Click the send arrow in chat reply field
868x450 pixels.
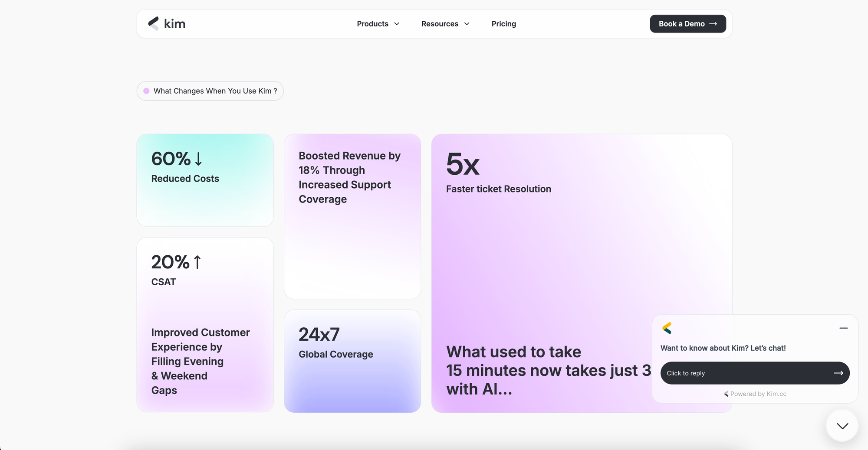[838, 373]
